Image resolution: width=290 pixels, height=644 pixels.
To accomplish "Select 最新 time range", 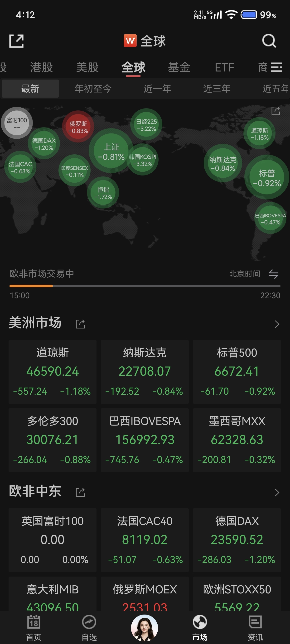I will pyautogui.click(x=30, y=89).
